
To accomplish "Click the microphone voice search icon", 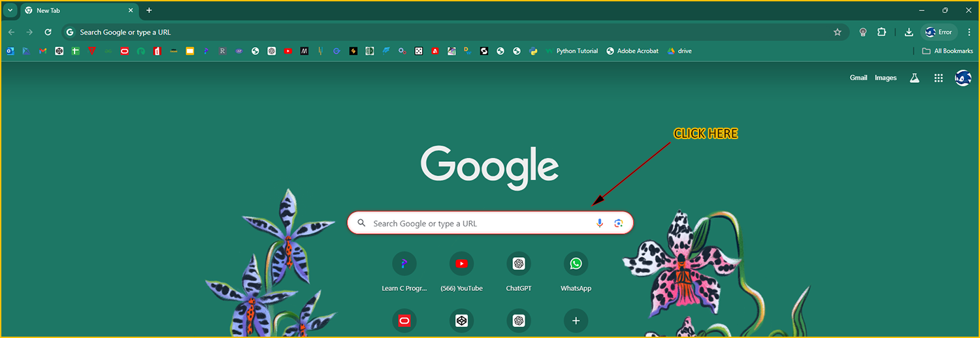I will click(599, 223).
